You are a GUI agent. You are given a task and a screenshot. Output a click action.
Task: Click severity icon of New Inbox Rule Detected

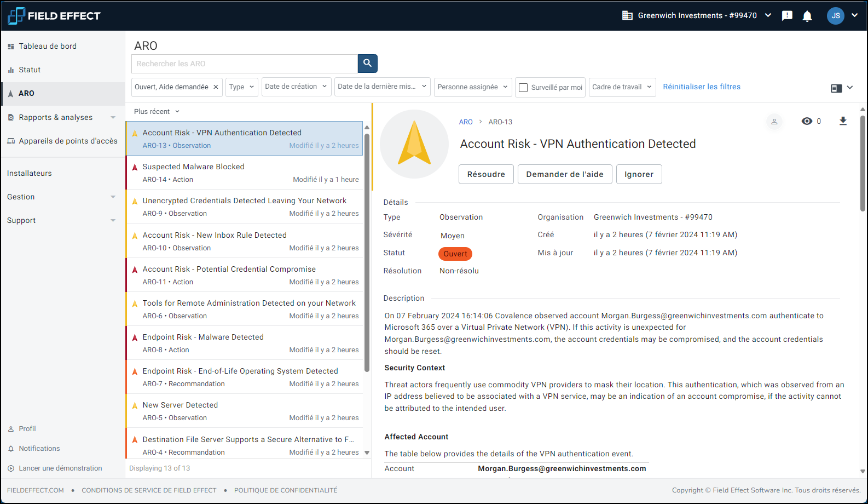[135, 236]
